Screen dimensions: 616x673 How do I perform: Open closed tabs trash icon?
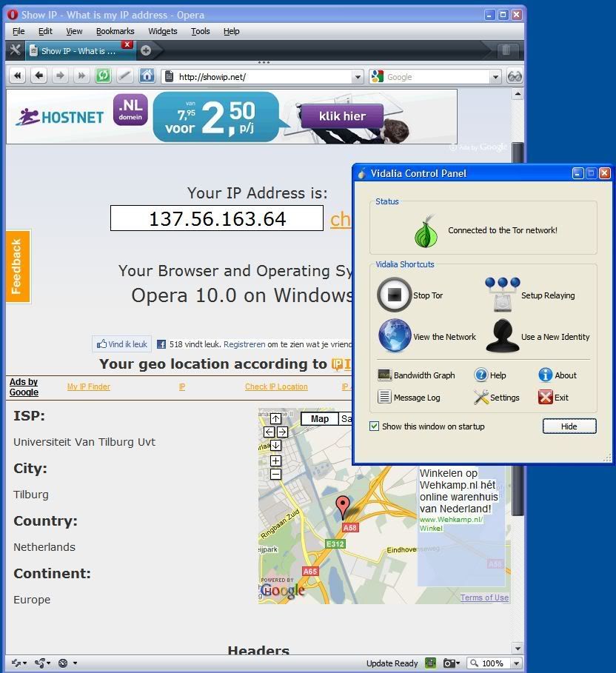click(506, 50)
